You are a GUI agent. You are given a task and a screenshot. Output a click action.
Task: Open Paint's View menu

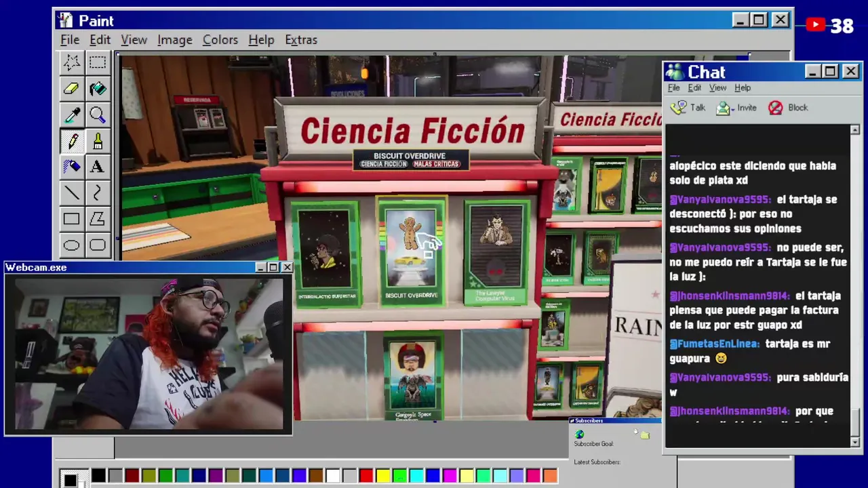click(x=134, y=40)
